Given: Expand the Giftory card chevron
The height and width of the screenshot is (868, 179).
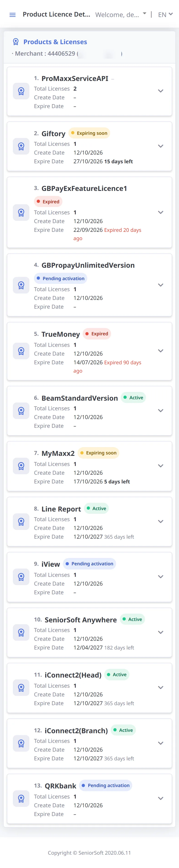Looking at the screenshot, I should tap(160, 146).
